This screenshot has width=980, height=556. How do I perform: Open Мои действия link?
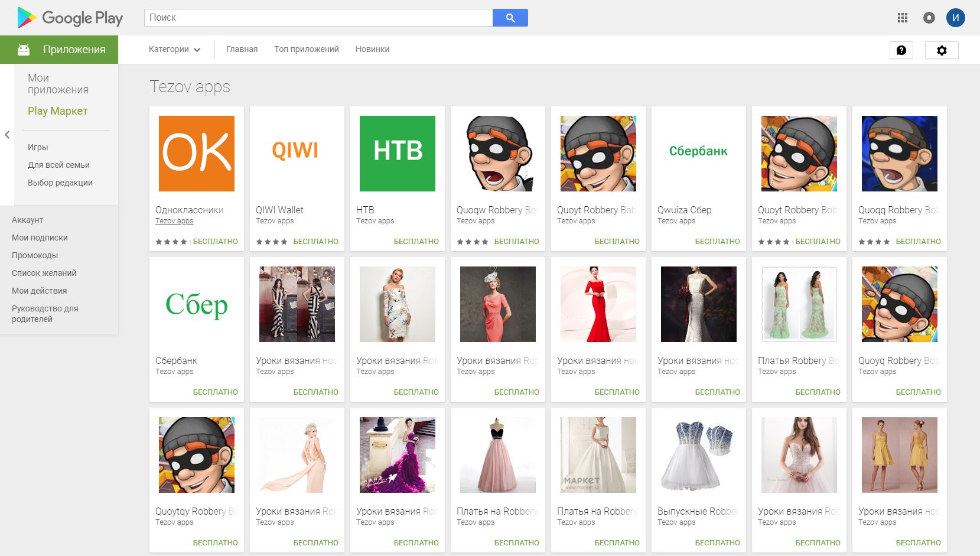40,291
